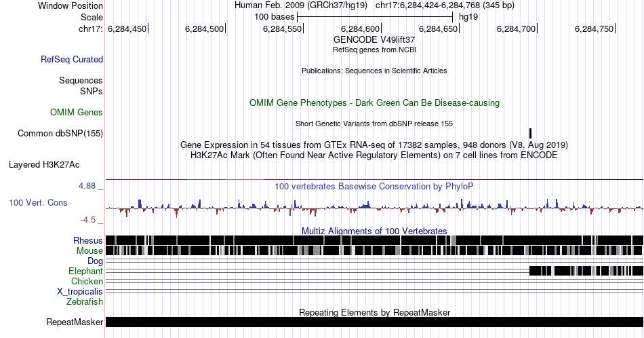Click the Rhesus alignment label
Image resolution: width=644 pixels, height=338 pixels.
pos(88,240)
